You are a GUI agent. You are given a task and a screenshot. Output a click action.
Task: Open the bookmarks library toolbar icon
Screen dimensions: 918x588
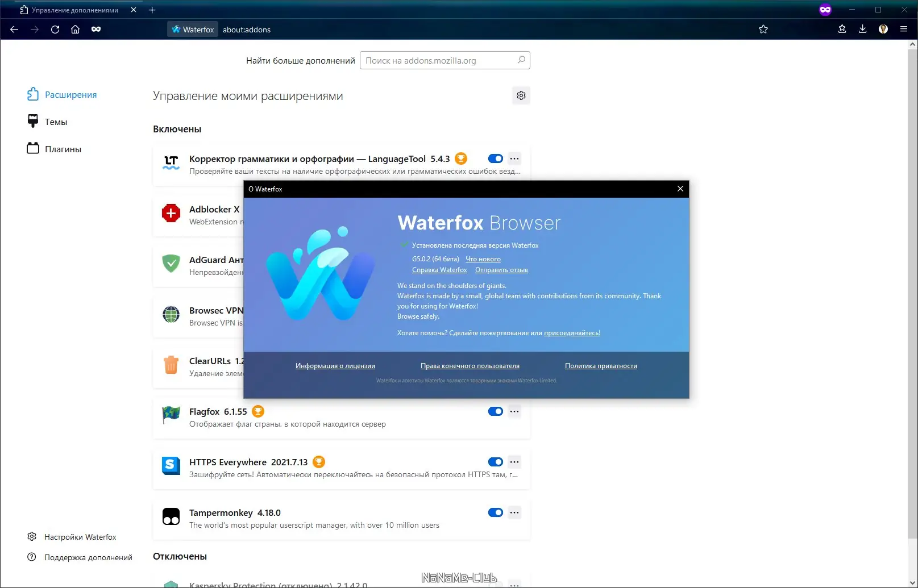click(842, 30)
